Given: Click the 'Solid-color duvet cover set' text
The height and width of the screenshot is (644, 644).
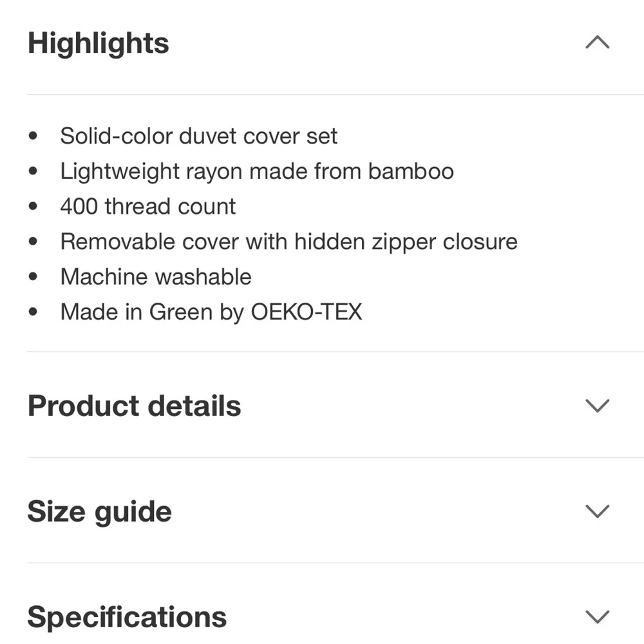Looking at the screenshot, I should click(199, 136).
